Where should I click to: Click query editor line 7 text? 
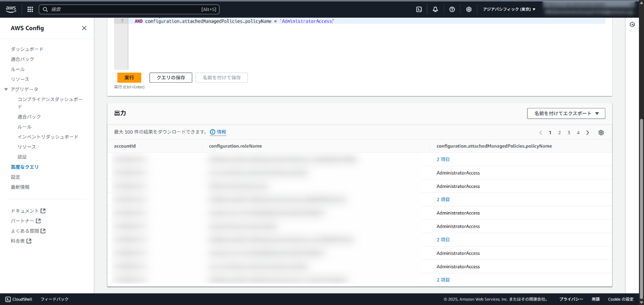tap(234, 21)
